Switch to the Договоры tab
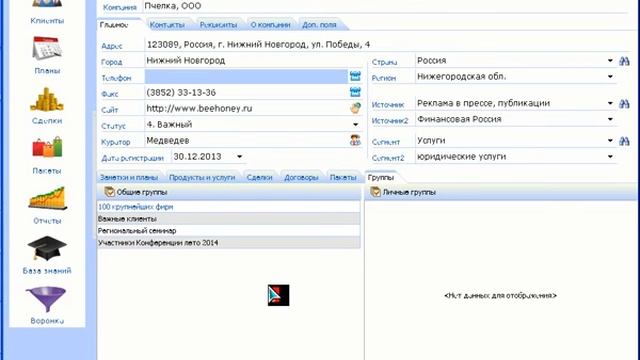The width and height of the screenshot is (640, 360). (301, 178)
